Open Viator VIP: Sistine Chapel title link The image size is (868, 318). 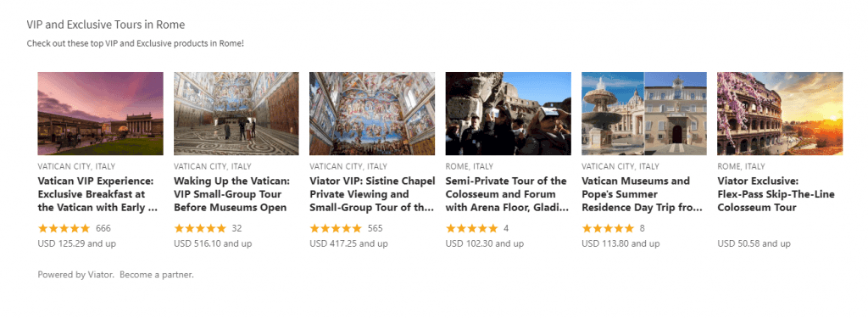point(372,194)
